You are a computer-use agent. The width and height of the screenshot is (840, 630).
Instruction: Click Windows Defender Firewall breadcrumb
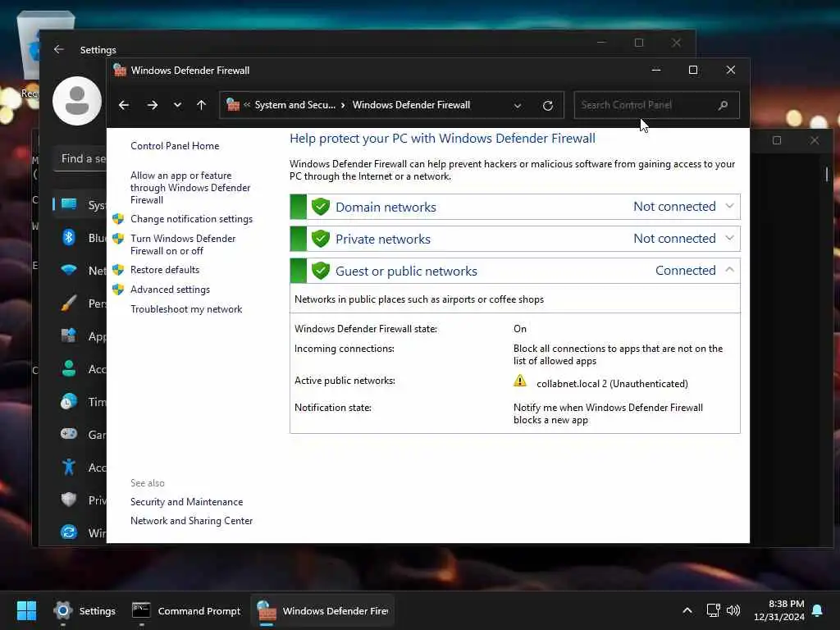411,105
